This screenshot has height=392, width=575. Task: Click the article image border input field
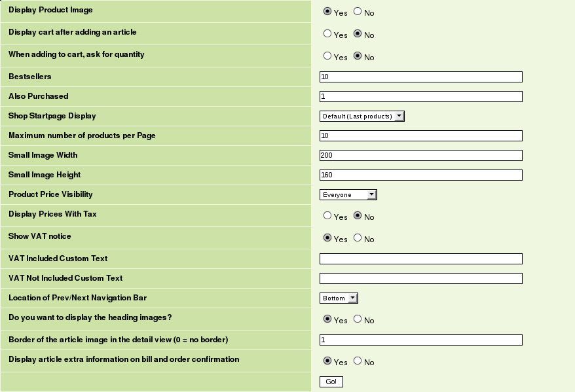point(420,340)
